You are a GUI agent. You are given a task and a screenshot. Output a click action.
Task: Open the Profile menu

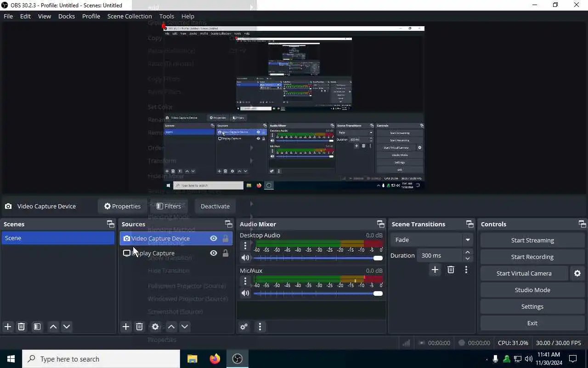tap(91, 16)
